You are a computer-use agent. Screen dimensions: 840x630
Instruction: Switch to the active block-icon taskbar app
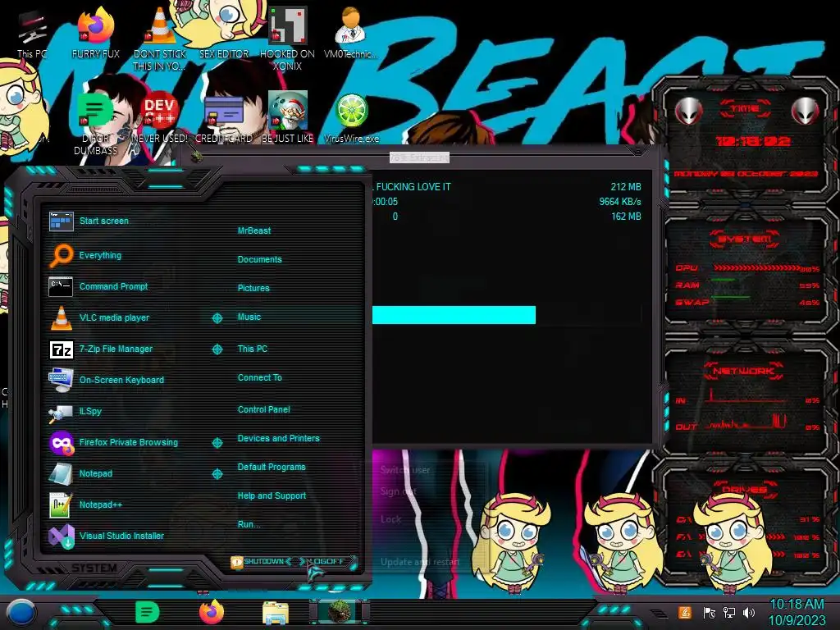[339, 612]
